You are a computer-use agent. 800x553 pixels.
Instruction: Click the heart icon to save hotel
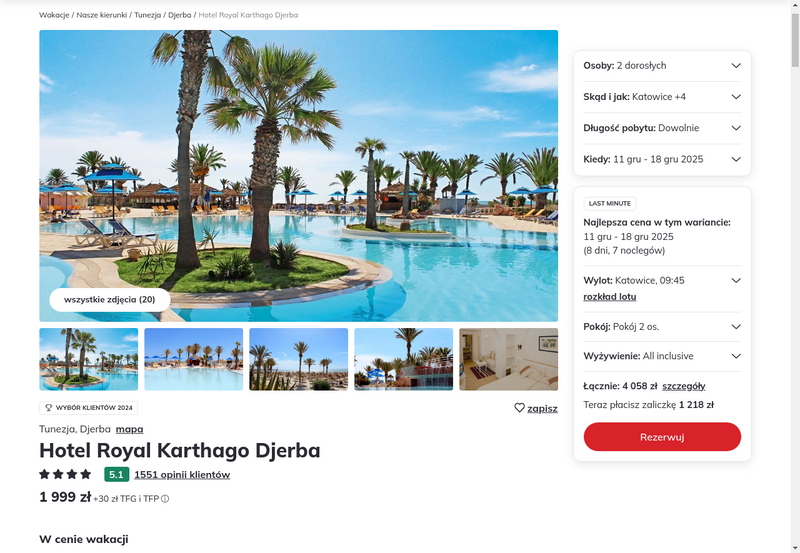pyautogui.click(x=519, y=408)
